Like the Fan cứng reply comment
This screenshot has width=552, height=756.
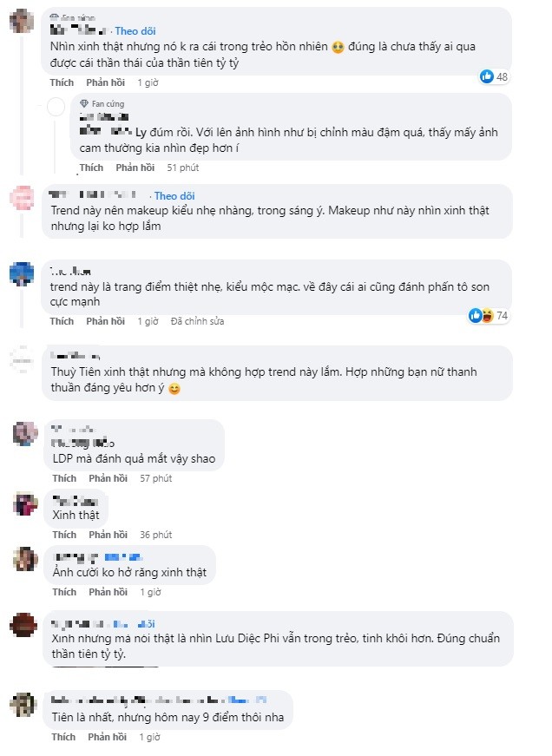[91, 168]
